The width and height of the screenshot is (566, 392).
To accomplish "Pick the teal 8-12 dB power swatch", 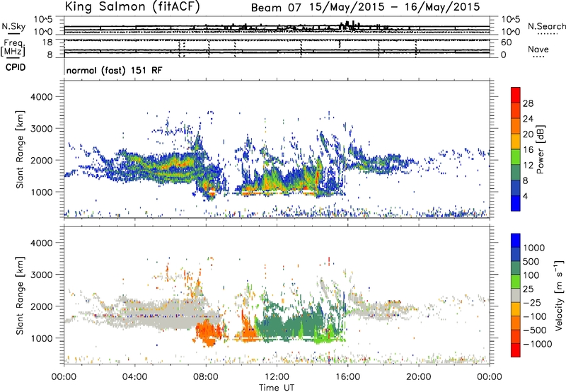I will point(516,173).
